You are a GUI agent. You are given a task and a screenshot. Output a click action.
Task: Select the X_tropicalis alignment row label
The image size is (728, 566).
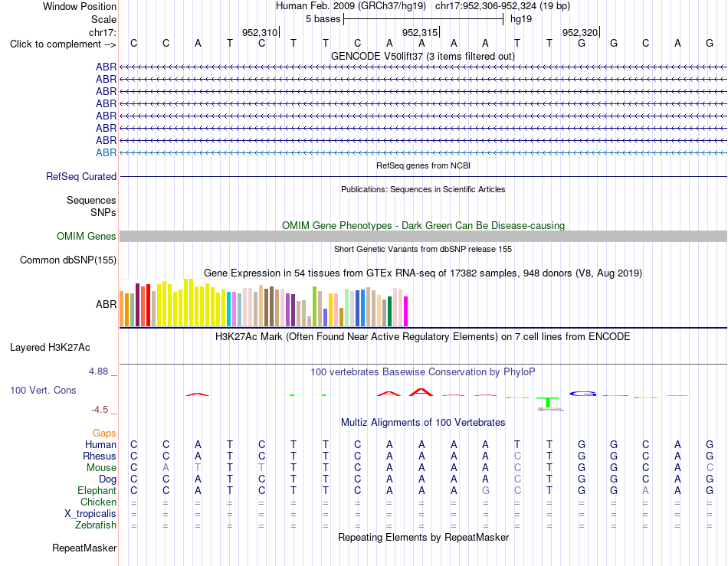point(90,514)
